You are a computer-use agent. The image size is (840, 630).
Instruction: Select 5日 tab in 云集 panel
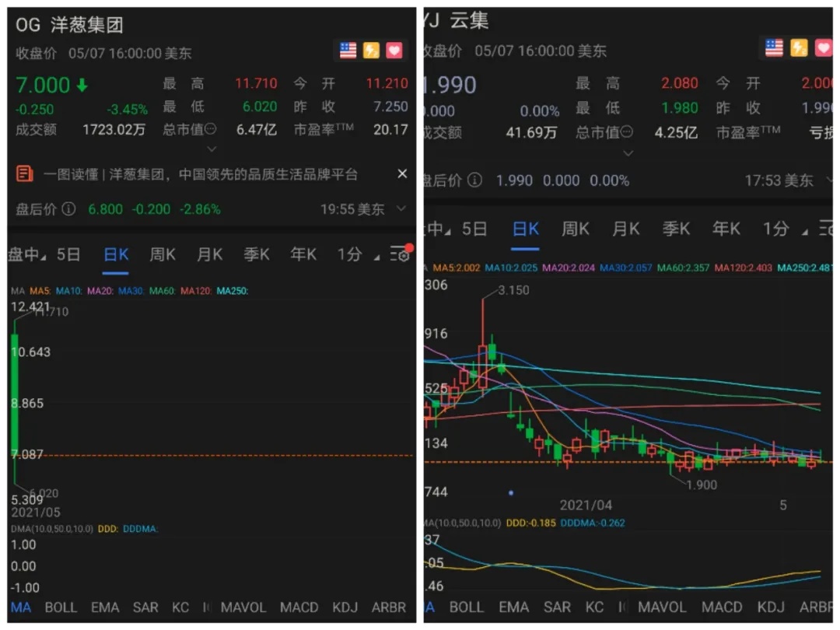(x=474, y=229)
